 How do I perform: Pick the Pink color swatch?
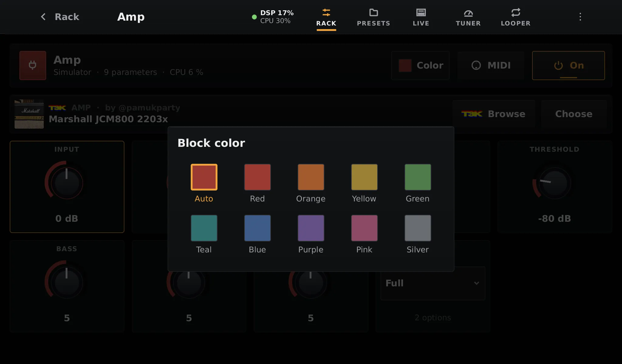[364, 228]
